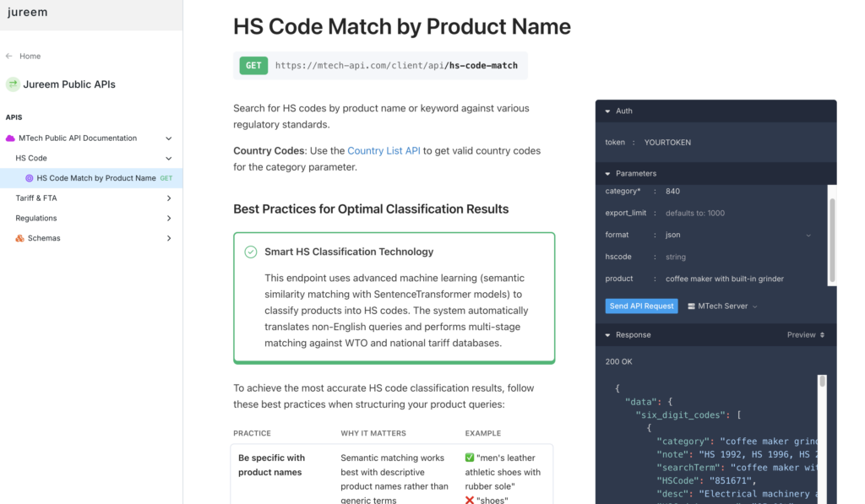The image size is (865, 504).
Task: Collapse the HS Code section chevron
Action: pos(169,158)
